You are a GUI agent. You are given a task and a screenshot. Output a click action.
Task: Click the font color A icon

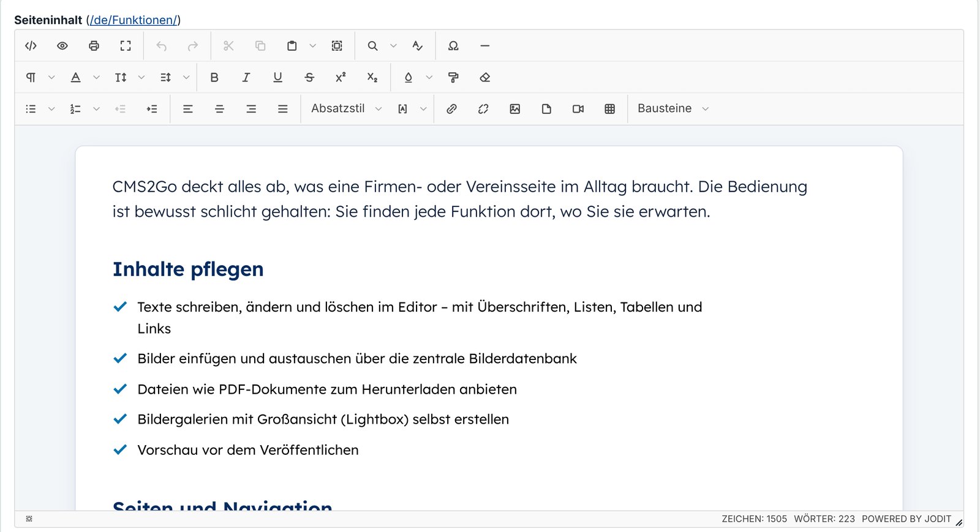tap(76, 77)
